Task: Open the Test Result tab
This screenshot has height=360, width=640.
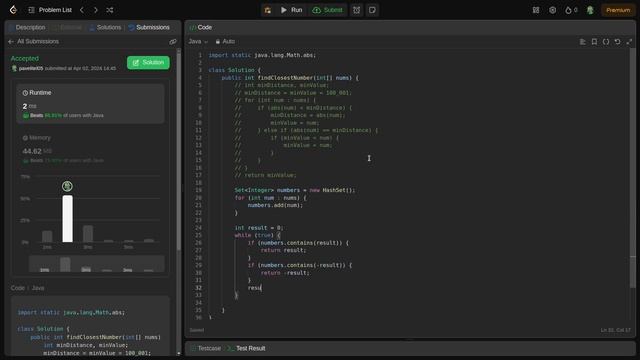Action: pyautogui.click(x=247, y=348)
